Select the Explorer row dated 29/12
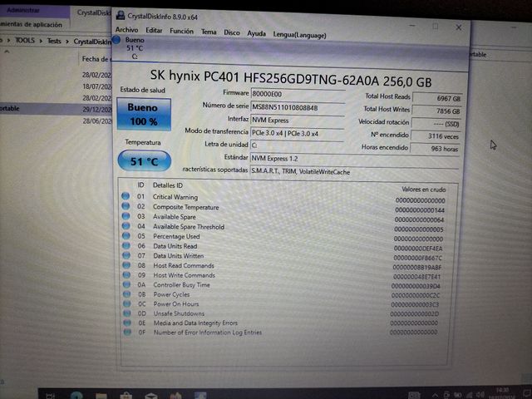The width and height of the screenshot is (532, 399). pos(56,109)
